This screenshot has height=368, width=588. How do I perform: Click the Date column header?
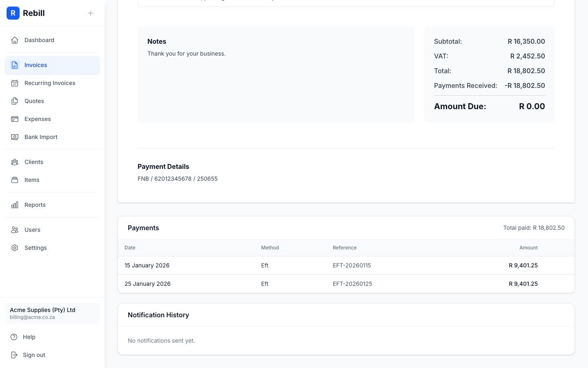click(130, 248)
